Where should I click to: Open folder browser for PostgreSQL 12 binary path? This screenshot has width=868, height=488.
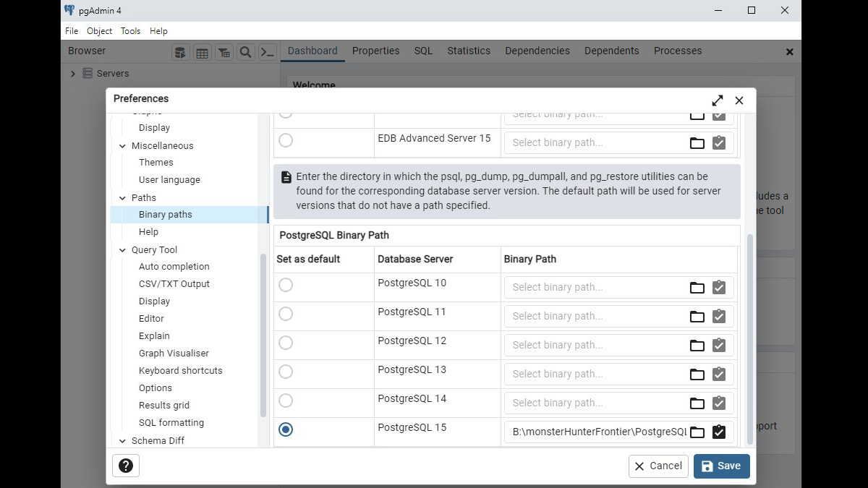point(697,346)
